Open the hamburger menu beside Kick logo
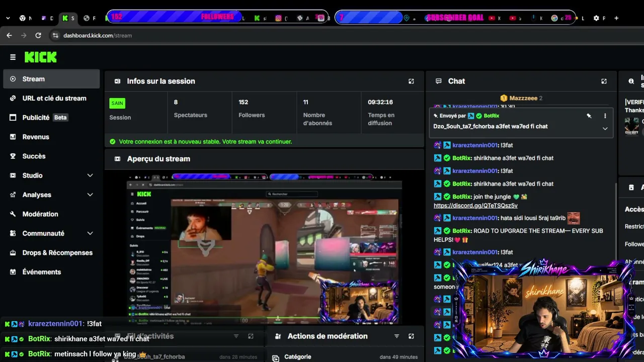This screenshot has height=362, width=644. coord(13,57)
